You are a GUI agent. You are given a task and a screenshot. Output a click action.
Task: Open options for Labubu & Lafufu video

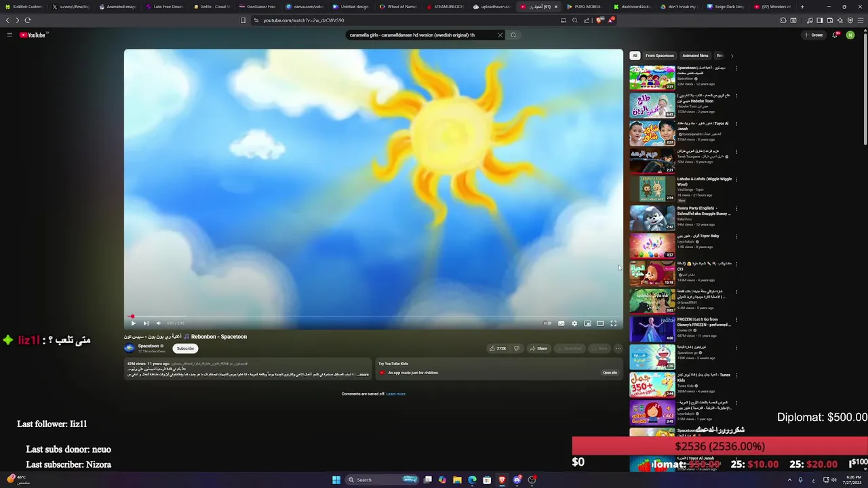click(x=736, y=180)
